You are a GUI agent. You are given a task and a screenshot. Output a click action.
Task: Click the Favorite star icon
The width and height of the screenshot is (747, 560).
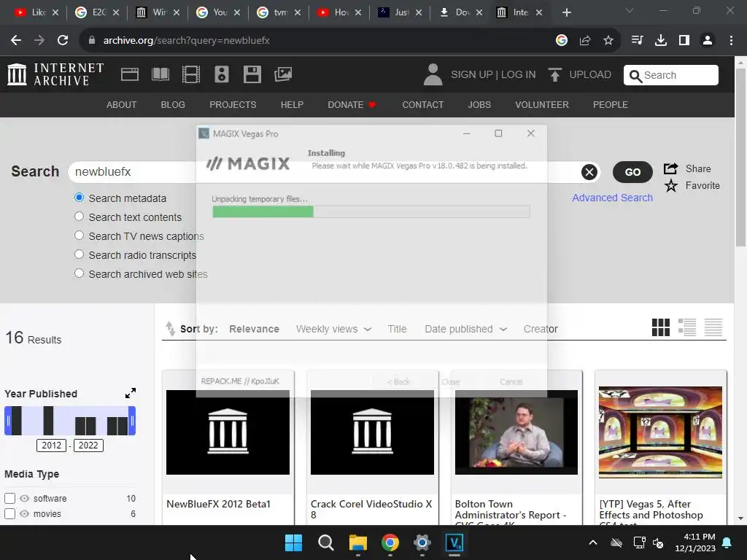(x=671, y=186)
